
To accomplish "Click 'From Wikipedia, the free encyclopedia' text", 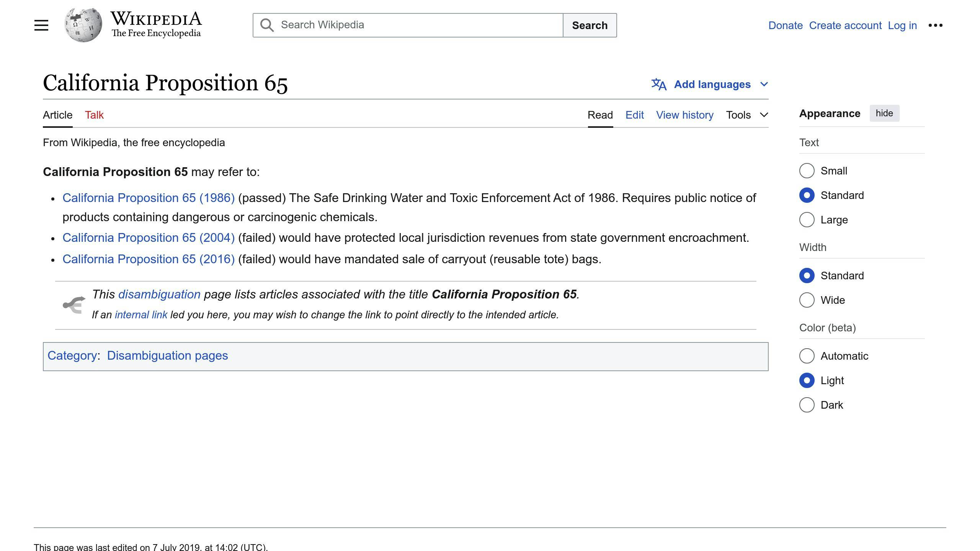I will tap(134, 142).
